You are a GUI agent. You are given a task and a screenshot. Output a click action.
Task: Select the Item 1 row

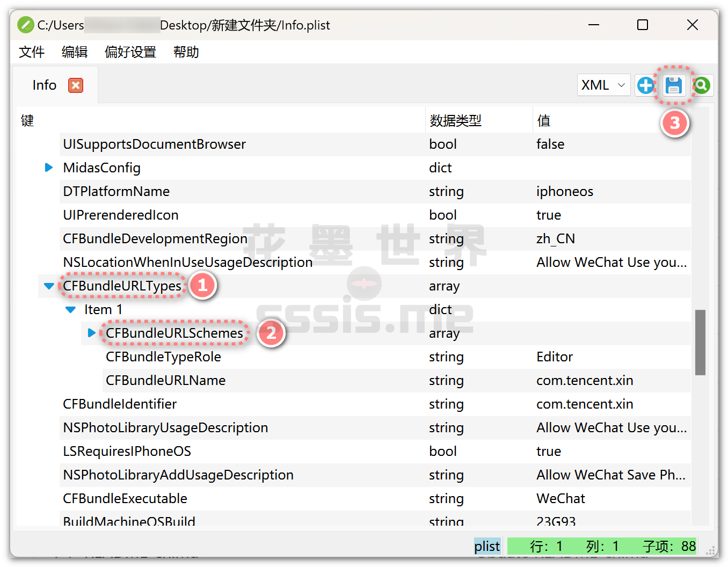[x=103, y=309]
